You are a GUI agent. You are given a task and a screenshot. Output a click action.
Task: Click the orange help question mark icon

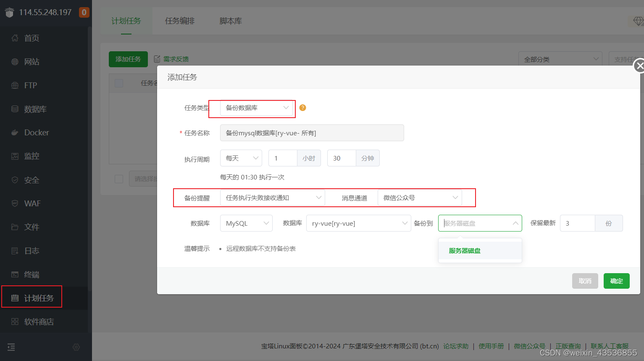pyautogui.click(x=302, y=108)
